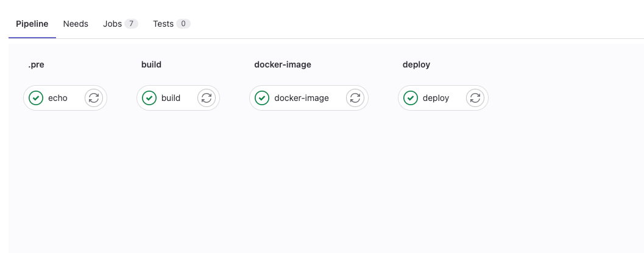Retry the echo job
Screen dimensions: 644x253
(94, 98)
